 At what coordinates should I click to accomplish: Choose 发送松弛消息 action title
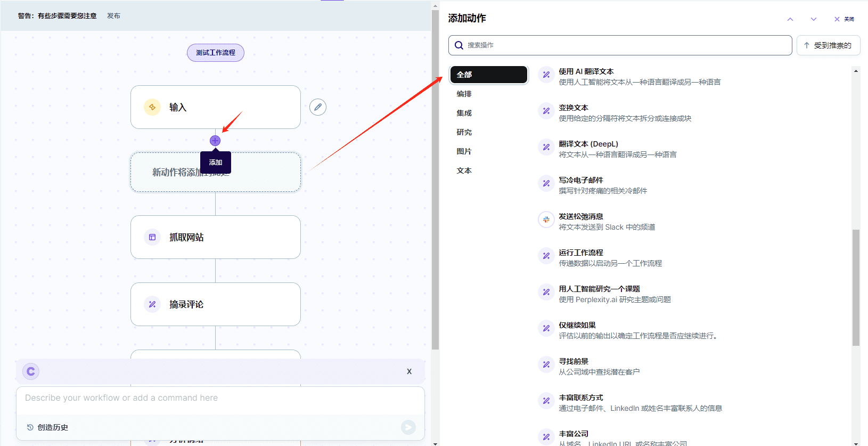(581, 216)
